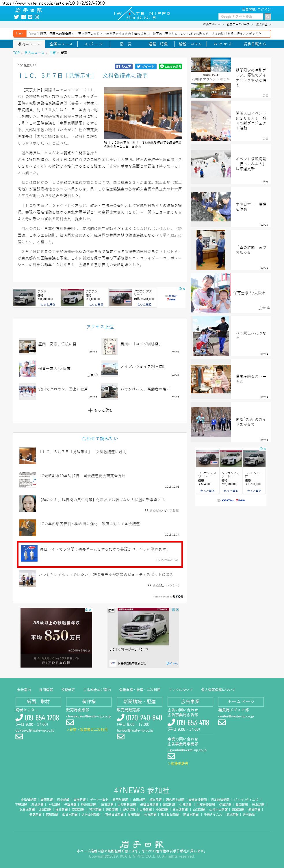Viewport: 284px width, 868px height.
Task: Go to 主要 in the breadcrumb
Action: tap(53, 53)
